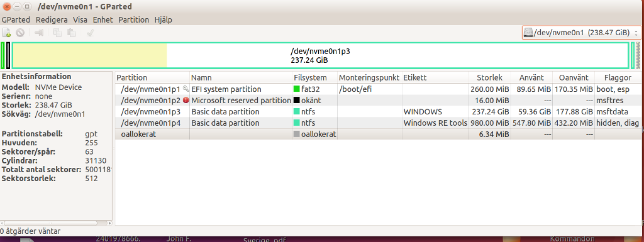The height and width of the screenshot is (242, 644).
Task: Click the gpt partition table value
Action: (91, 134)
